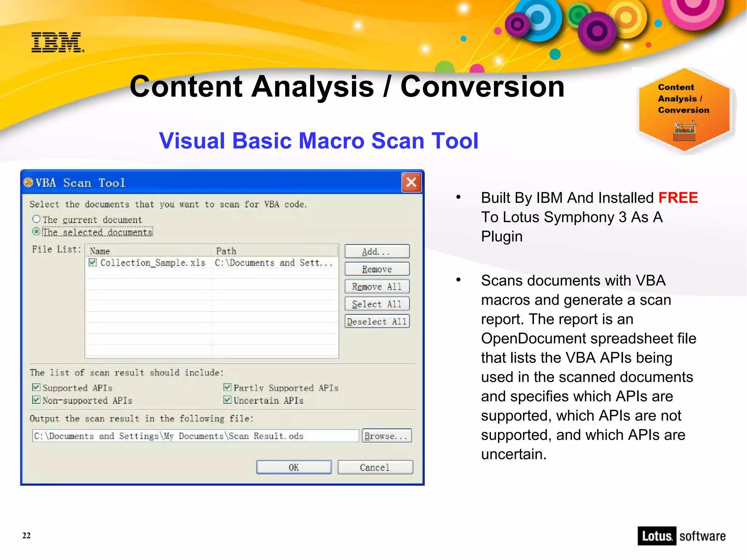Click the Remove button
The height and width of the screenshot is (560, 747).
(x=377, y=269)
